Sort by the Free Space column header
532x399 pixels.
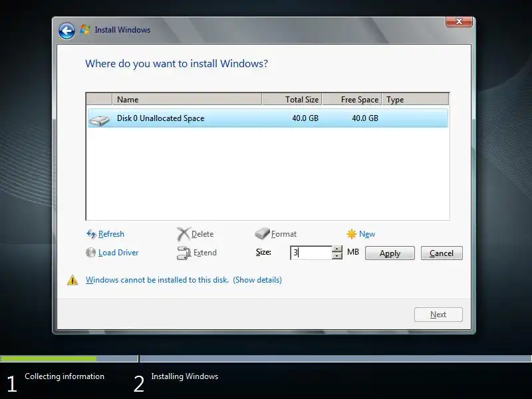coord(352,99)
